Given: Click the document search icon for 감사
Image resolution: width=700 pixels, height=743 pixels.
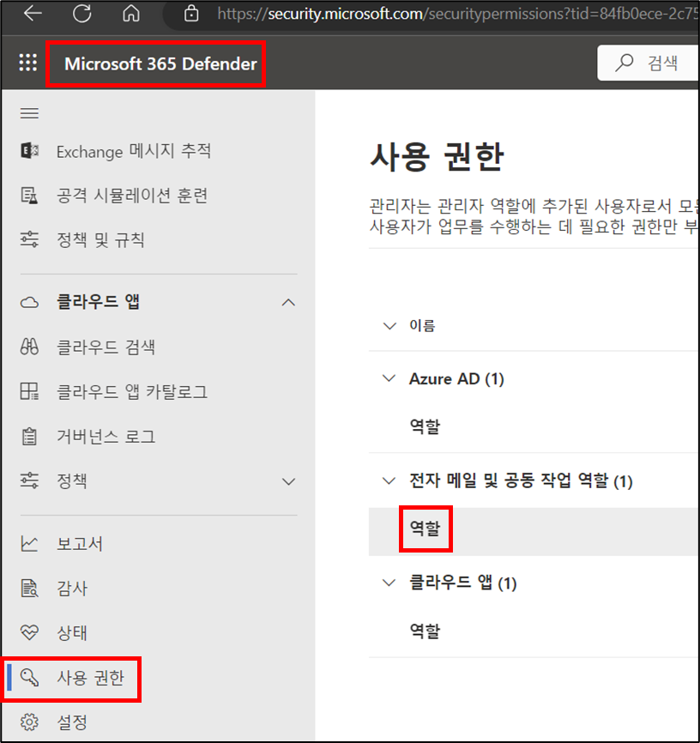Looking at the screenshot, I should 29,588.
